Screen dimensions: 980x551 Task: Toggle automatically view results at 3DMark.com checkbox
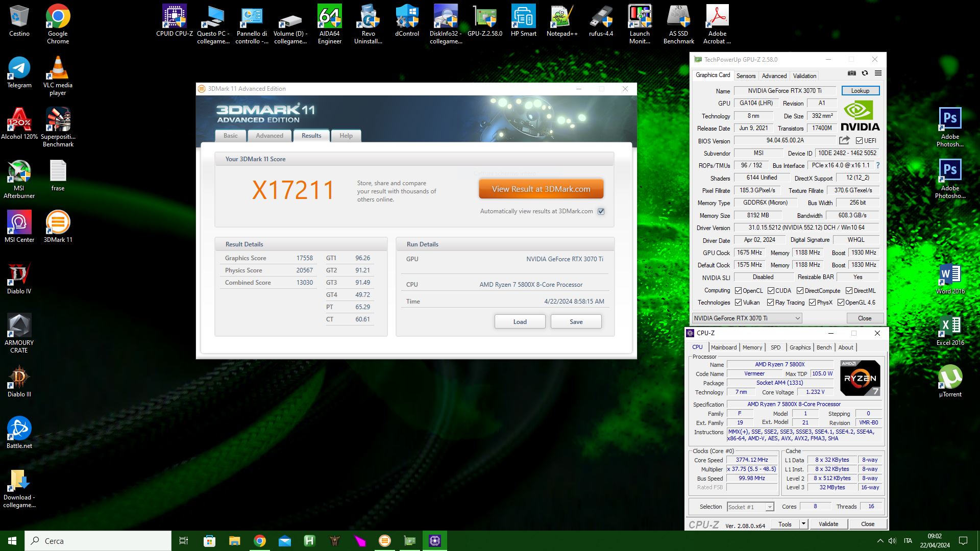pos(601,211)
